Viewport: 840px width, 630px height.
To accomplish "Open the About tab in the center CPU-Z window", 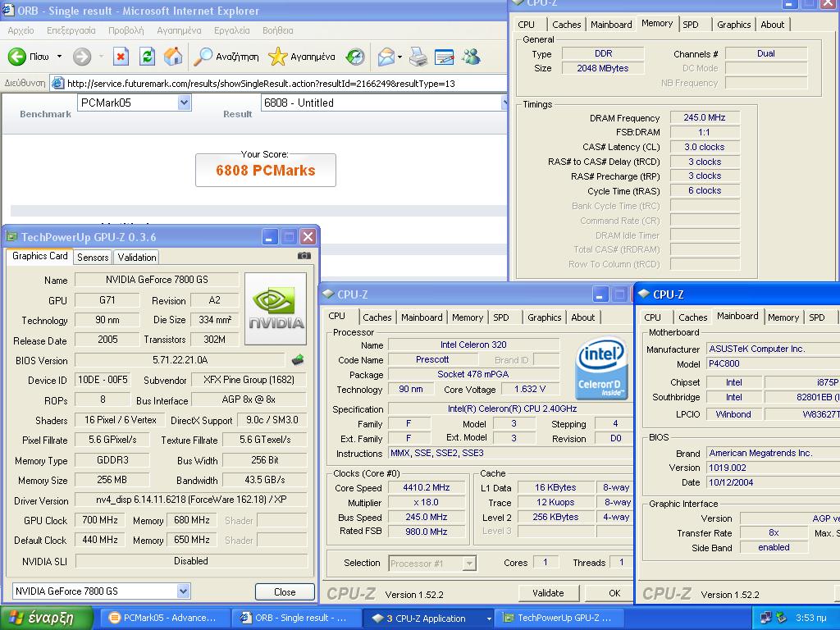I will 583,317.
